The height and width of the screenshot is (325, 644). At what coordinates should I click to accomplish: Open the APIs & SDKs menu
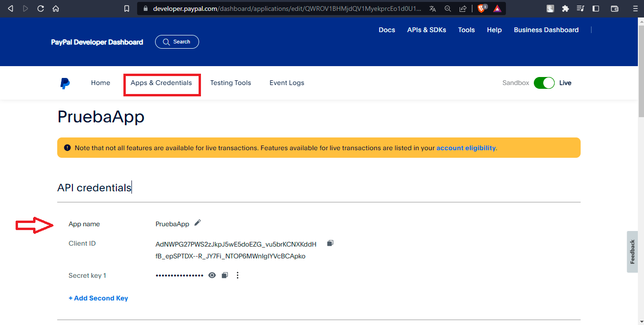point(426,30)
